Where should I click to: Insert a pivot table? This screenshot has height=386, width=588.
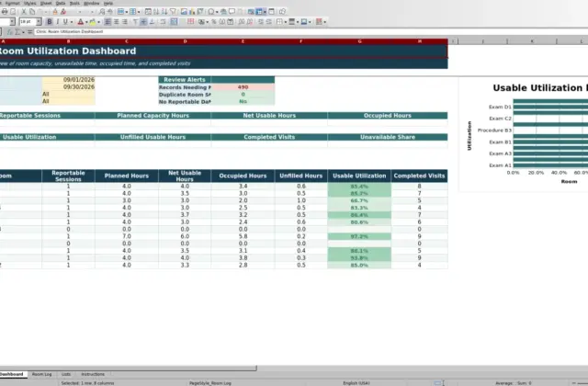[x=200, y=12]
